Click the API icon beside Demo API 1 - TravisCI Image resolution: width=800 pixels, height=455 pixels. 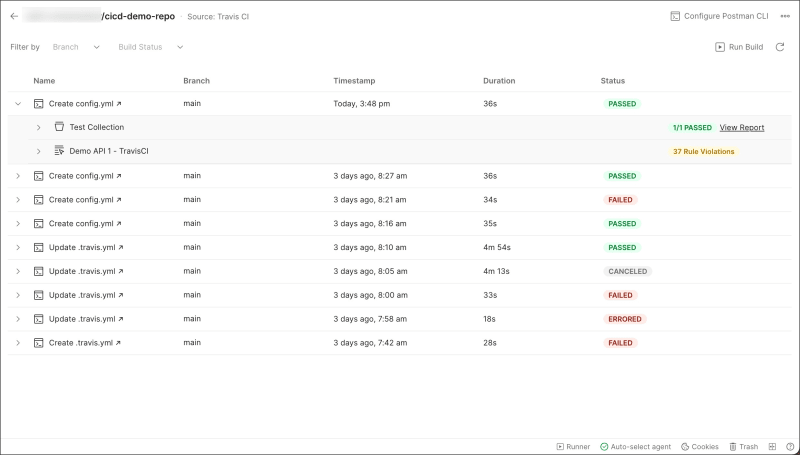click(x=59, y=150)
